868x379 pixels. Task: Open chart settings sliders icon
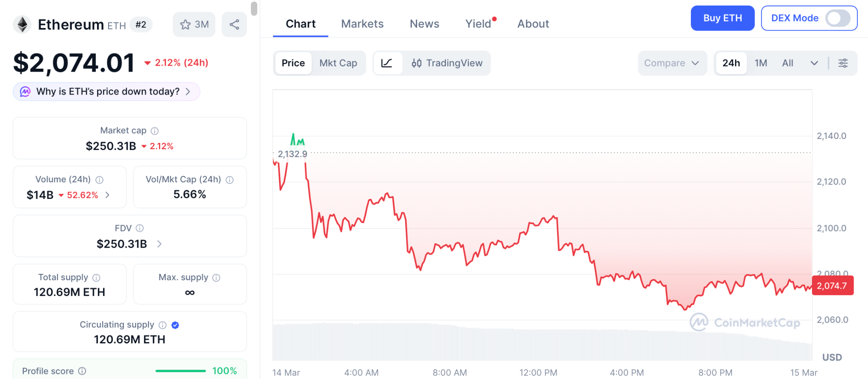(843, 63)
